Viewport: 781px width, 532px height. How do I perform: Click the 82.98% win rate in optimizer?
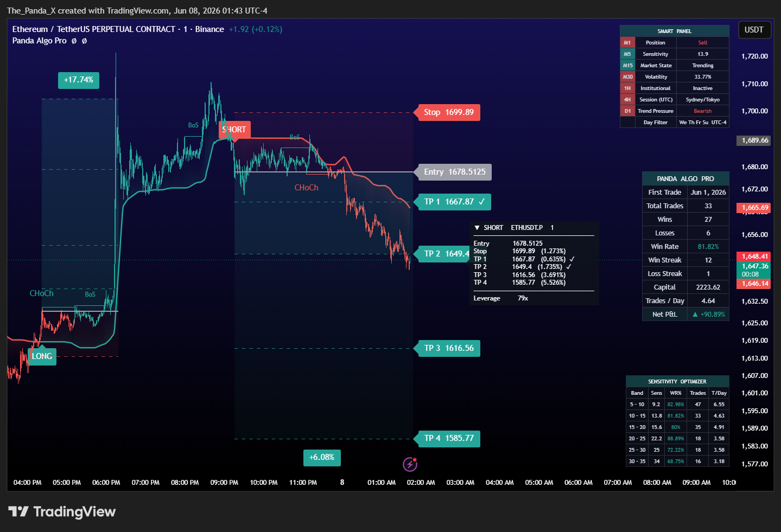coord(676,404)
